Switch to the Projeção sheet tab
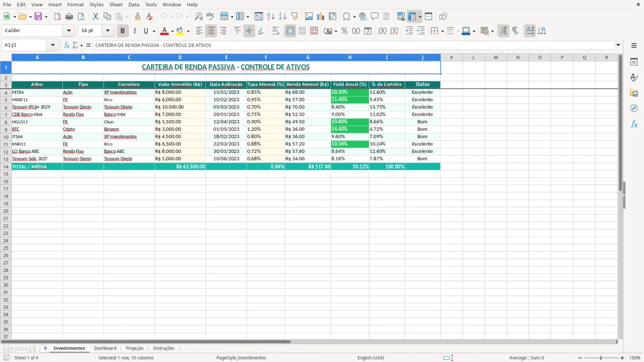Screen dimensions: 644x362 [135, 348]
